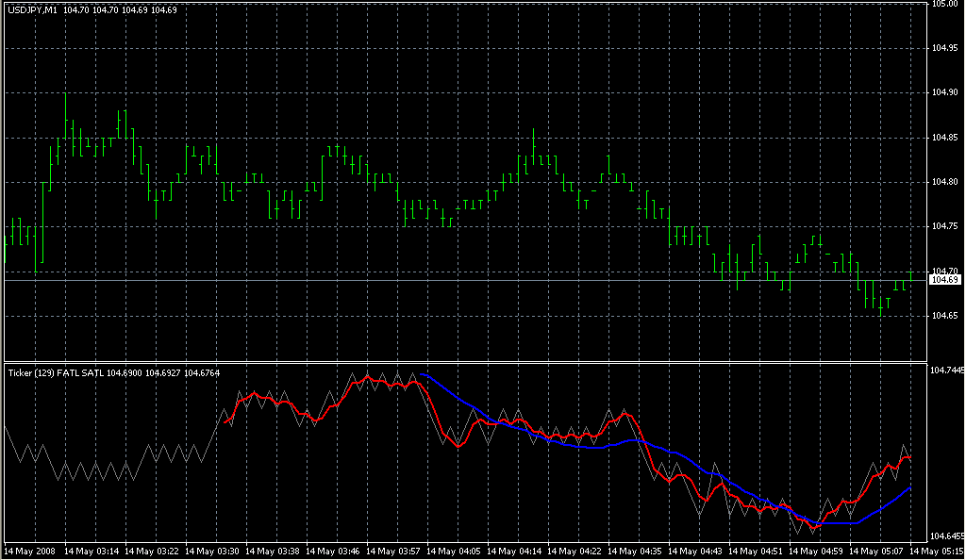Click the highlighted 104.69 current price tag
966x560 pixels.
tap(944, 280)
